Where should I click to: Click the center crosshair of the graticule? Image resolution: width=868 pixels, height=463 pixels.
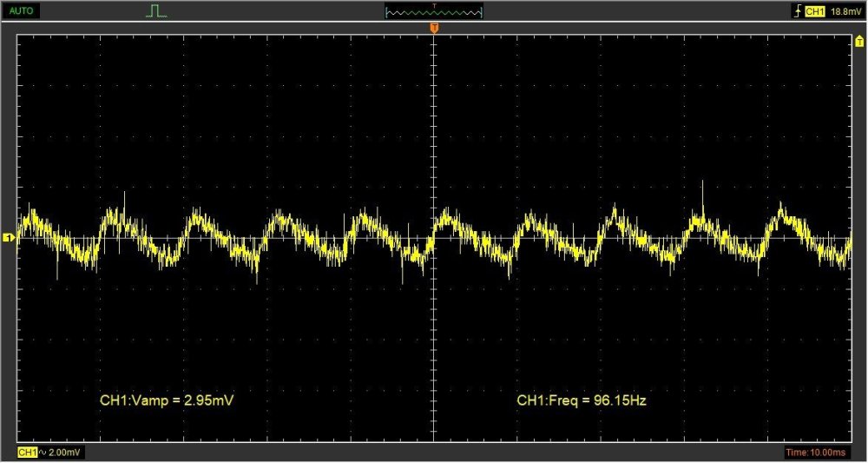tap(434, 237)
